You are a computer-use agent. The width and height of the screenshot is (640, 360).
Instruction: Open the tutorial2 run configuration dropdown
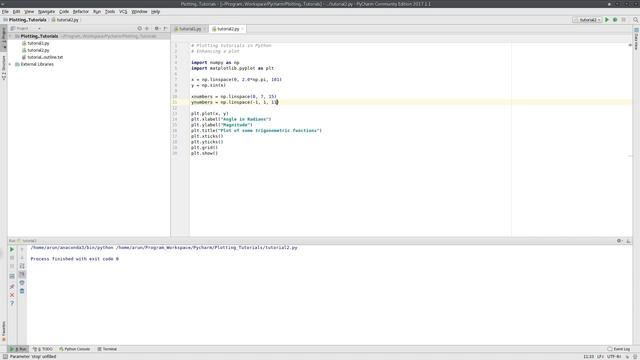[587, 20]
